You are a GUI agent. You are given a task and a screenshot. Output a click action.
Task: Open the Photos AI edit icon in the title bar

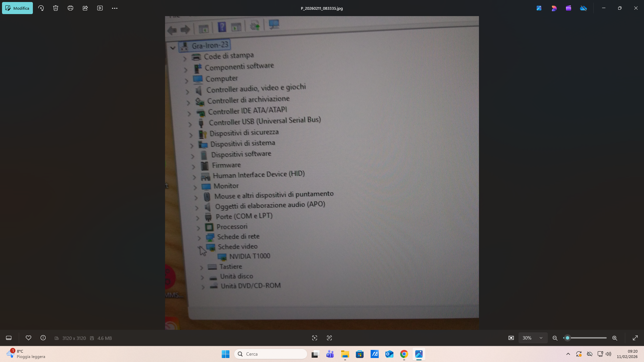click(539, 8)
